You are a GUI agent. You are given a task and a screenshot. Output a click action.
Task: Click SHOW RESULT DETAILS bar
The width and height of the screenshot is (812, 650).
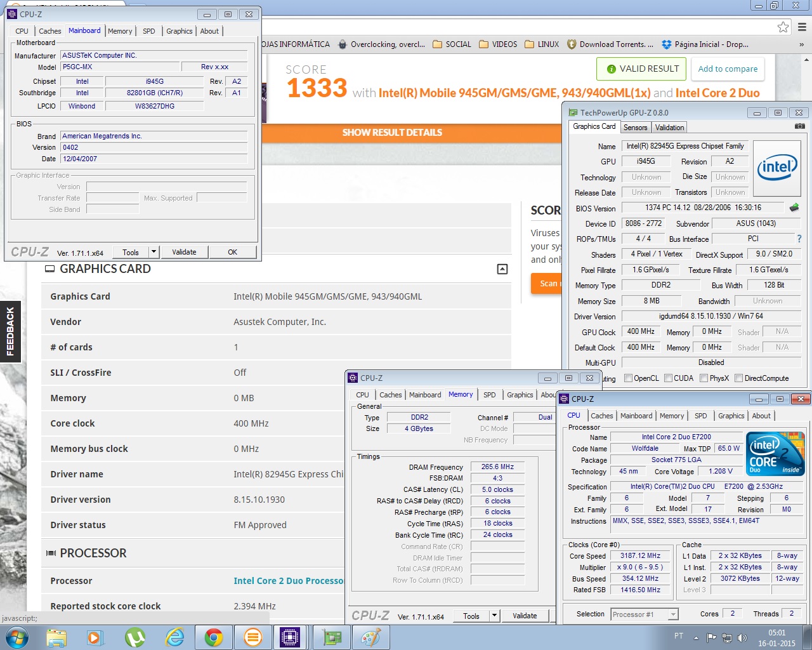tap(392, 133)
